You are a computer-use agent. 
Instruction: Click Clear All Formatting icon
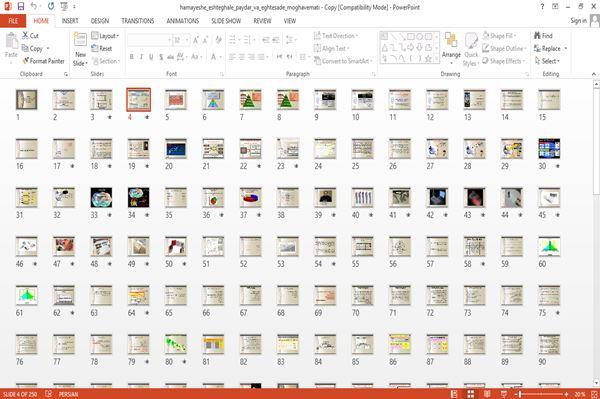(x=218, y=40)
